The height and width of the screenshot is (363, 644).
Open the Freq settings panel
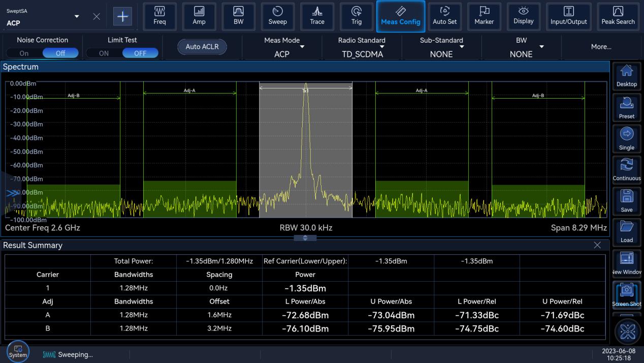159,16
